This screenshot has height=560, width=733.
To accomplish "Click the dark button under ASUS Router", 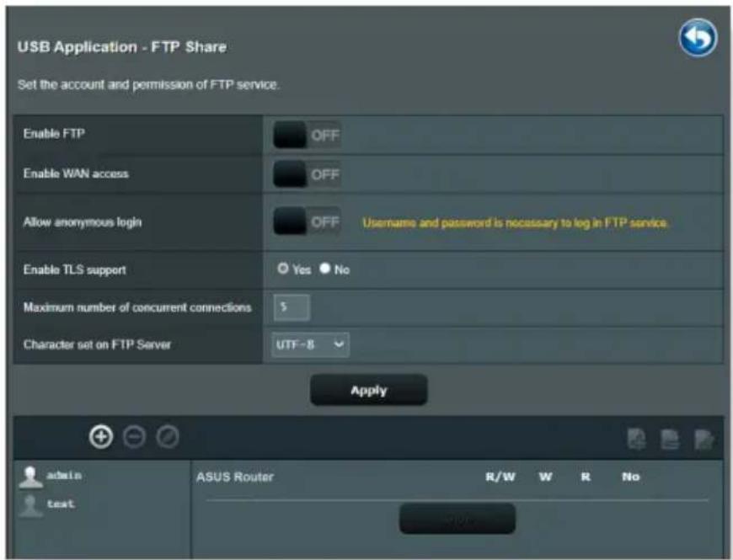I will click(457, 519).
